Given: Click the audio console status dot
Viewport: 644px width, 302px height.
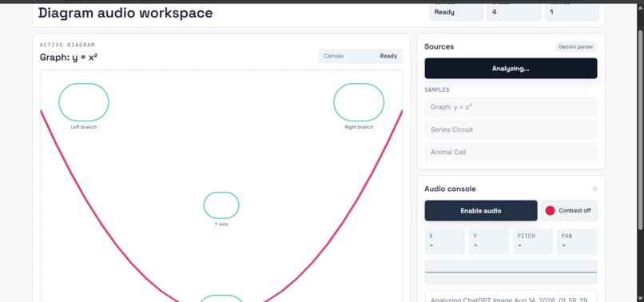Looking at the screenshot, I should 594,189.
